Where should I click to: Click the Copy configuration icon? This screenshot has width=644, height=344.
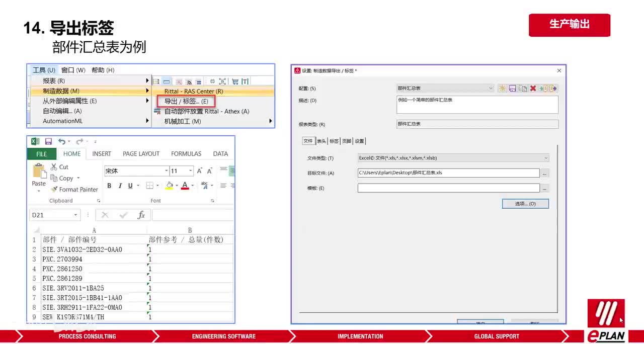point(523,89)
